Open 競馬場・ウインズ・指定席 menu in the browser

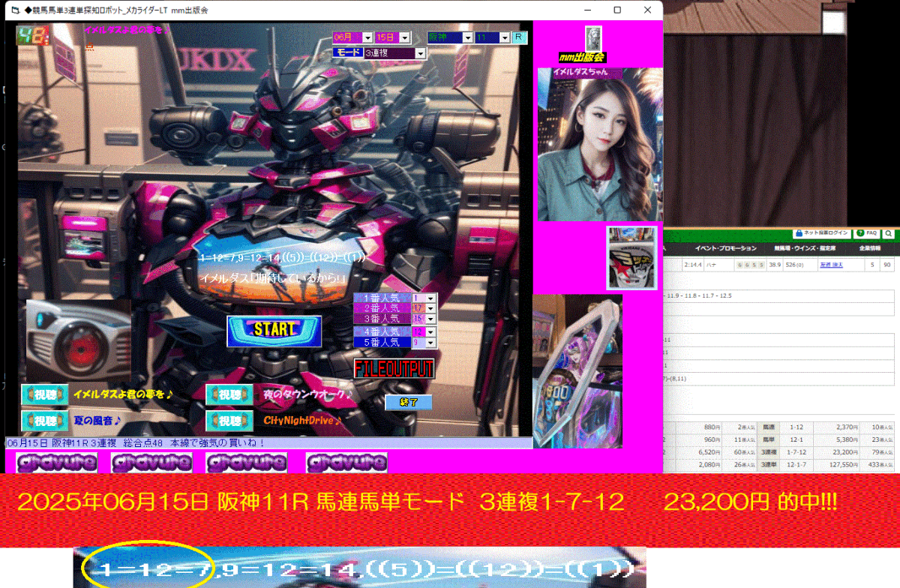(804, 248)
